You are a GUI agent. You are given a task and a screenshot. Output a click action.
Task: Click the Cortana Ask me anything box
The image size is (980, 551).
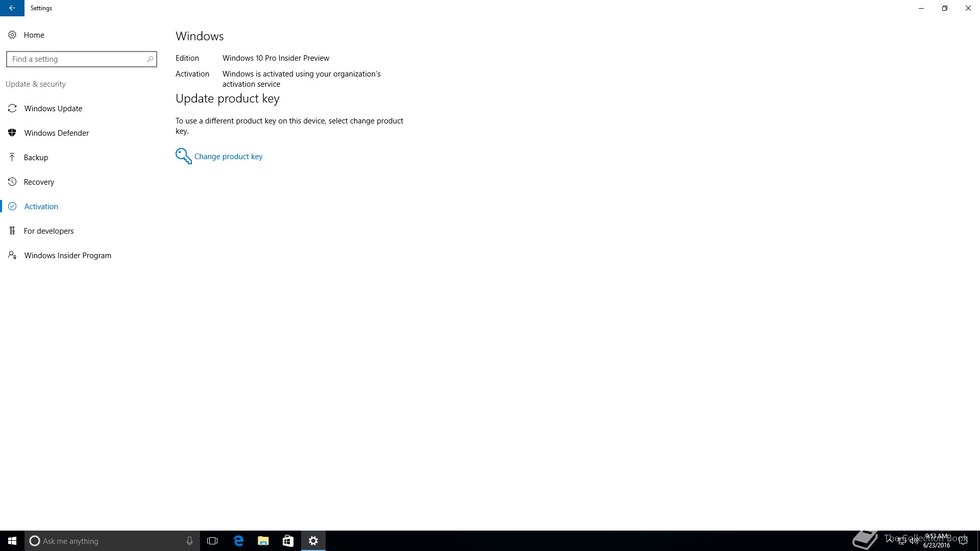pos(112,541)
